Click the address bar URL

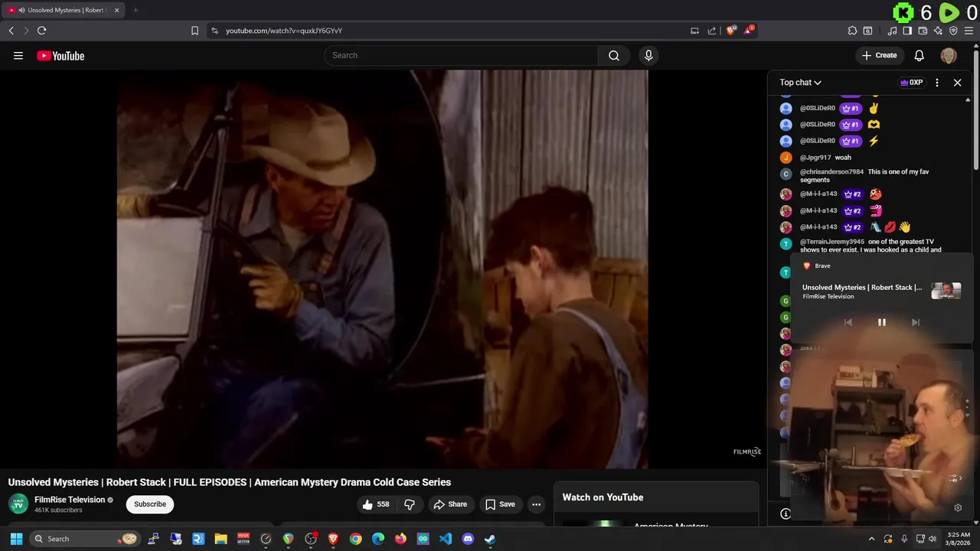tap(284, 31)
